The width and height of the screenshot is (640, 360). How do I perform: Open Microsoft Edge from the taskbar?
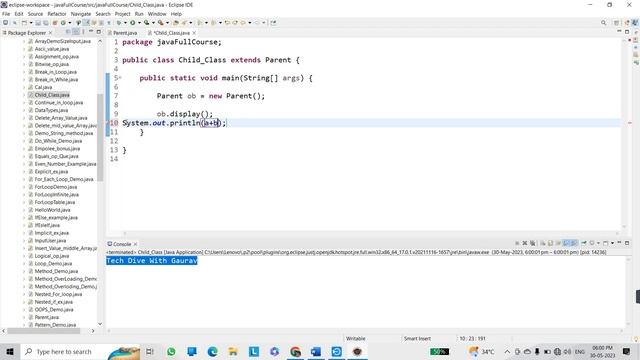click(212, 351)
